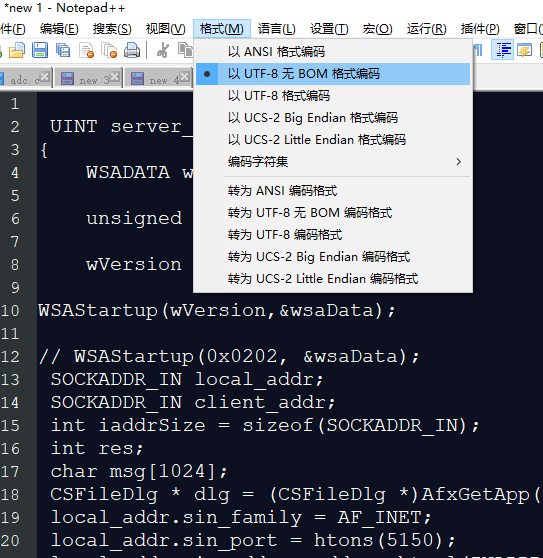Screen dimensions: 543x558
Task: Click the SOCKADDR_IN local_addr; line
Action: 187,379
